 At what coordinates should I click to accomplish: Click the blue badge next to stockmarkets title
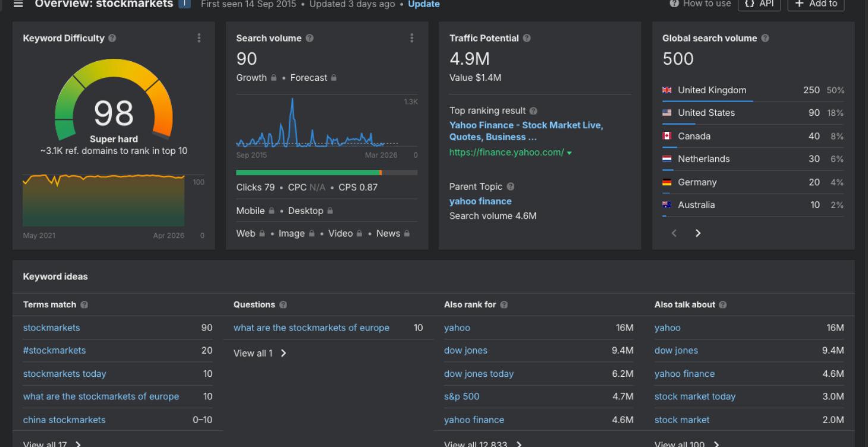pyautogui.click(x=184, y=4)
